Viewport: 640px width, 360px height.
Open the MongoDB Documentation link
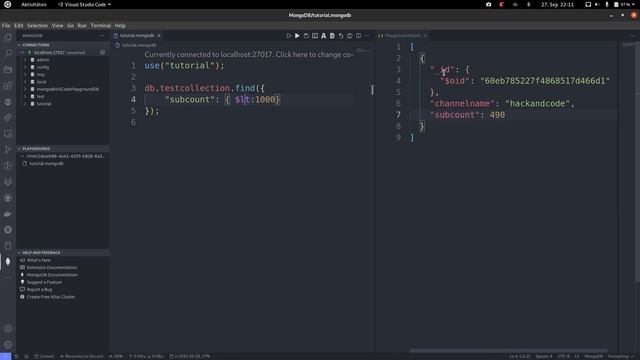click(52, 275)
